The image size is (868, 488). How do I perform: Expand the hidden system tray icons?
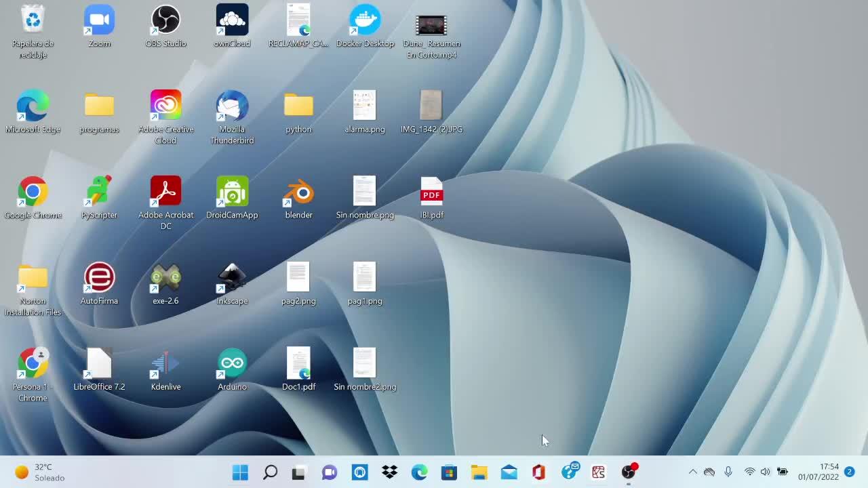[x=692, y=472]
